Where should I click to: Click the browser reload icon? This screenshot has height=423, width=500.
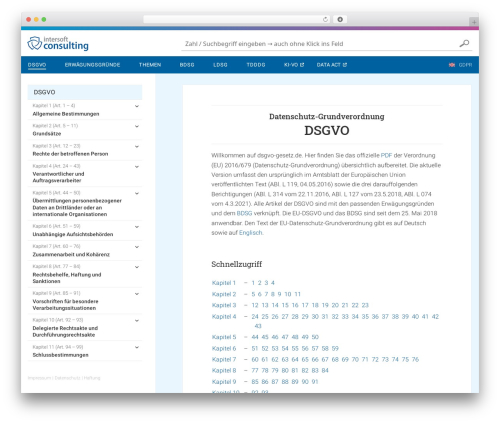pos(325,19)
